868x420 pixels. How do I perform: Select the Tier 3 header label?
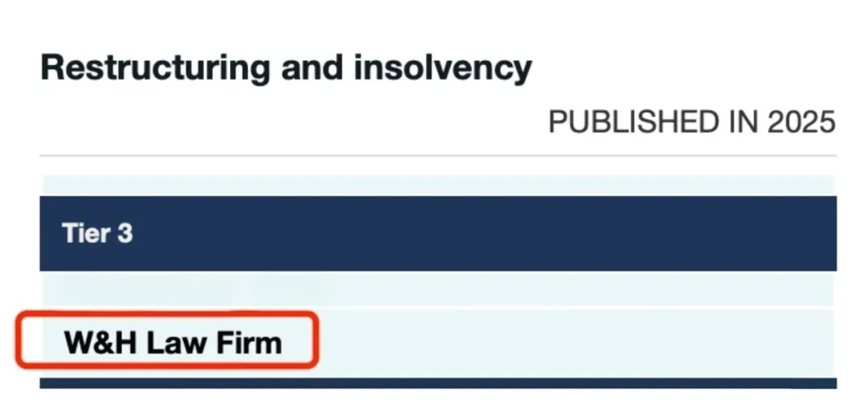coord(97,233)
